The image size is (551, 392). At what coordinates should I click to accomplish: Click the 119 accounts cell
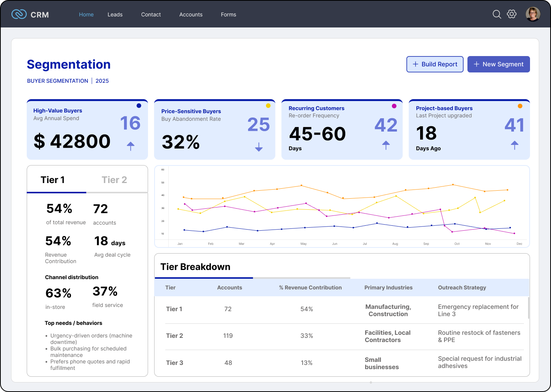tap(228, 336)
